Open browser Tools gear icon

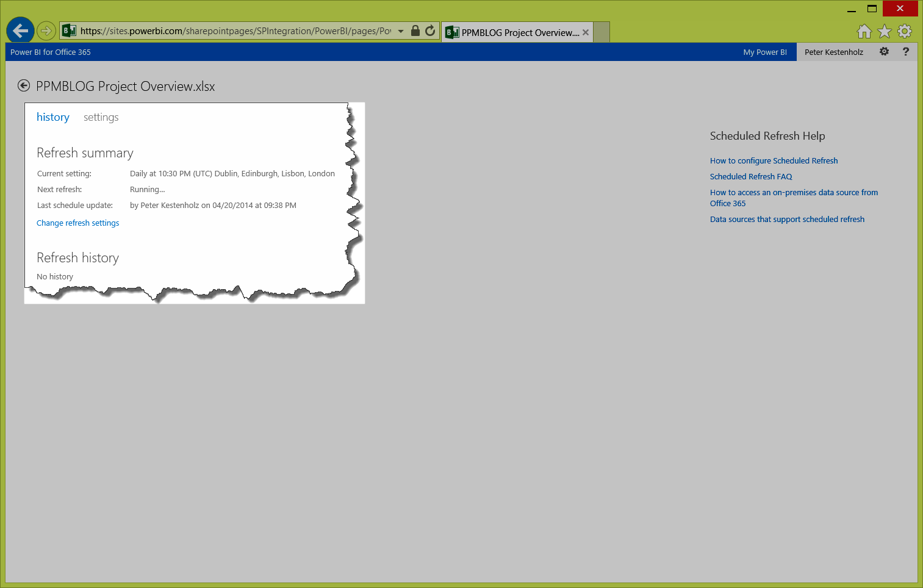coord(905,31)
